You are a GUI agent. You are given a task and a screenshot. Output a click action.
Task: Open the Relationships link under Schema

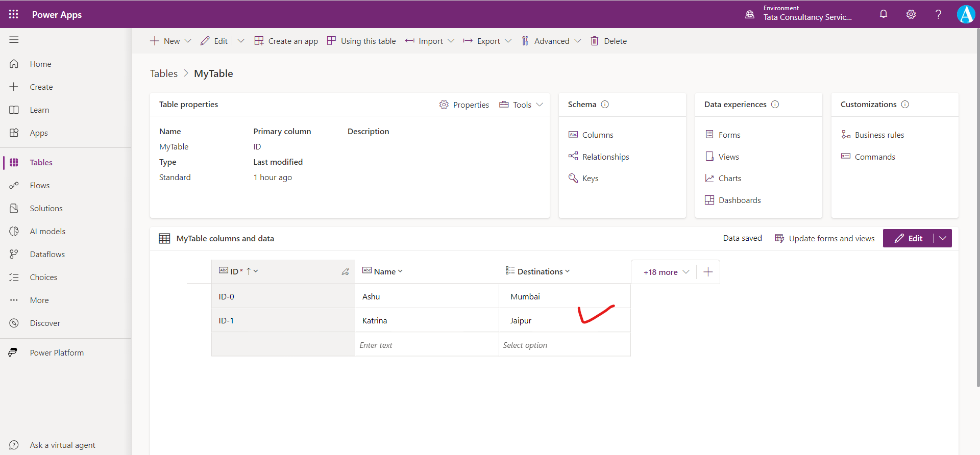pos(605,157)
